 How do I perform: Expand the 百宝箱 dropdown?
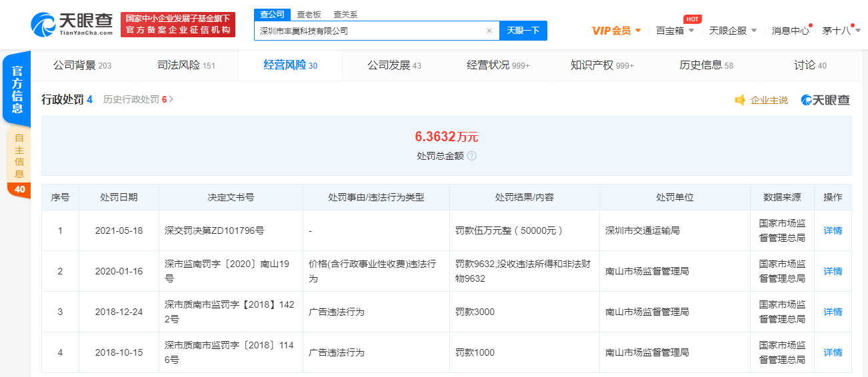[675, 31]
